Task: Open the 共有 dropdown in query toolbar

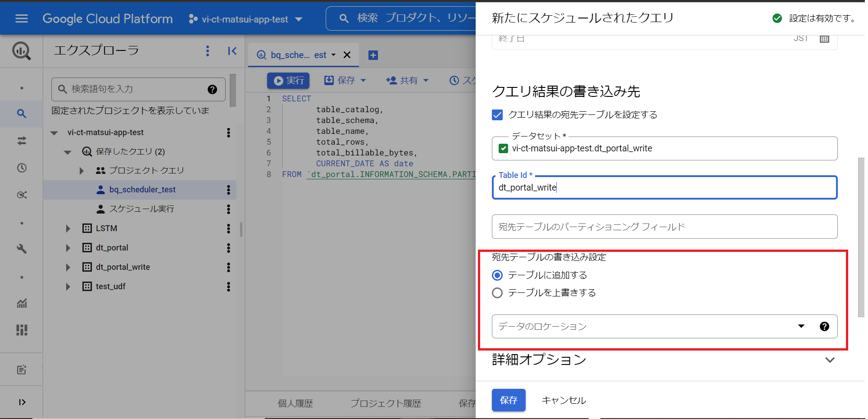Action: (407, 81)
